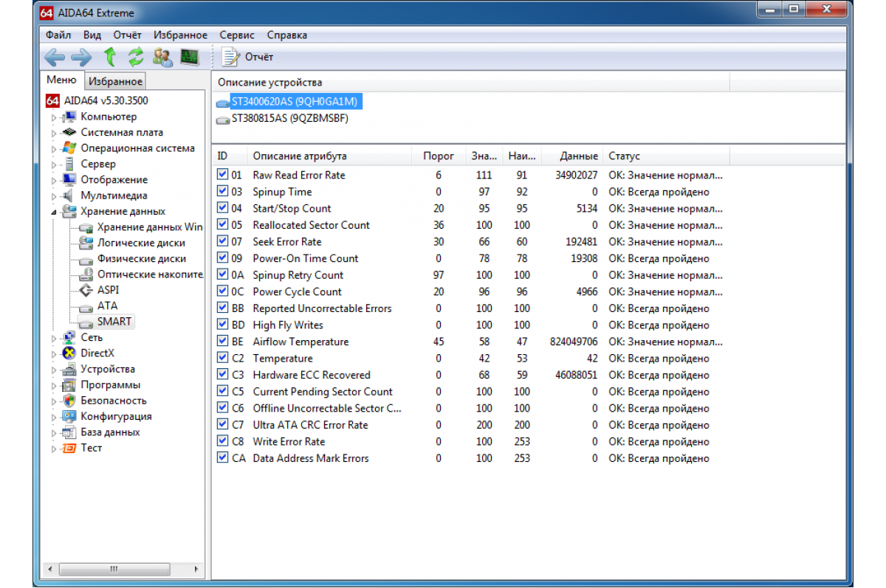Select the ATA tree item
The height and width of the screenshot is (588, 886).
pyautogui.click(x=107, y=305)
